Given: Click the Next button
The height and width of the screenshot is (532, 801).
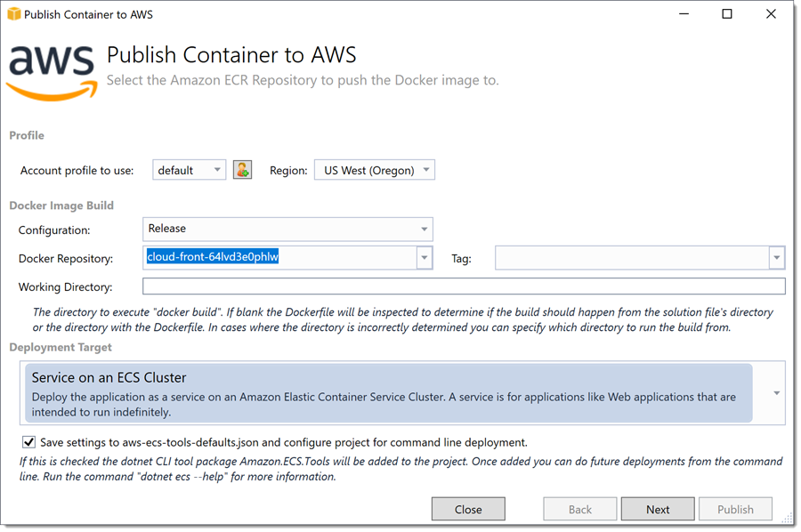Looking at the screenshot, I should click(x=658, y=509).
